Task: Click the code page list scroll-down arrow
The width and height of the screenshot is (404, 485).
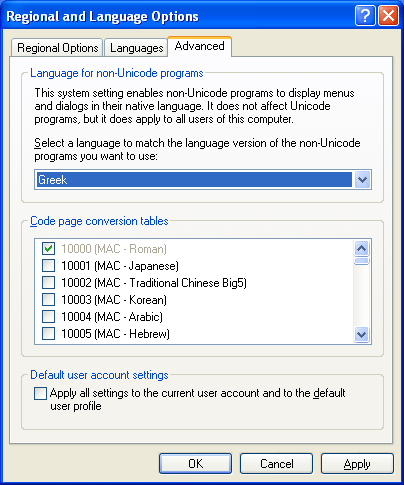Action: [362, 334]
